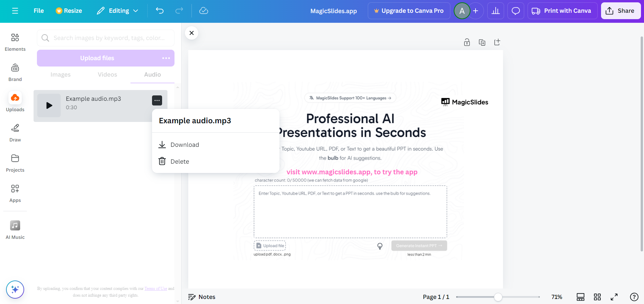The height and width of the screenshot is (304, 644).
Task: Check cloud save status icon
Action: [x=204, y=11]
